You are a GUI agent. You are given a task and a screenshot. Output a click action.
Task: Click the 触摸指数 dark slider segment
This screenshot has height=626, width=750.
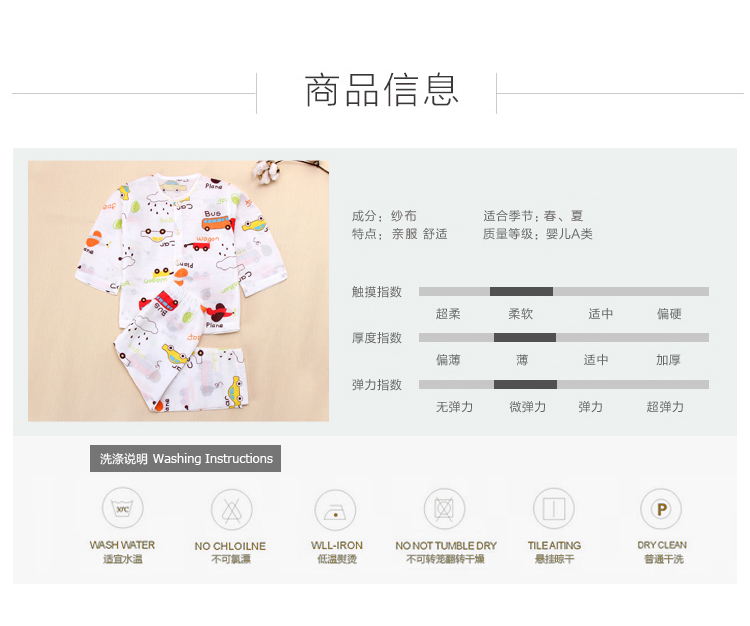[521, 292]
